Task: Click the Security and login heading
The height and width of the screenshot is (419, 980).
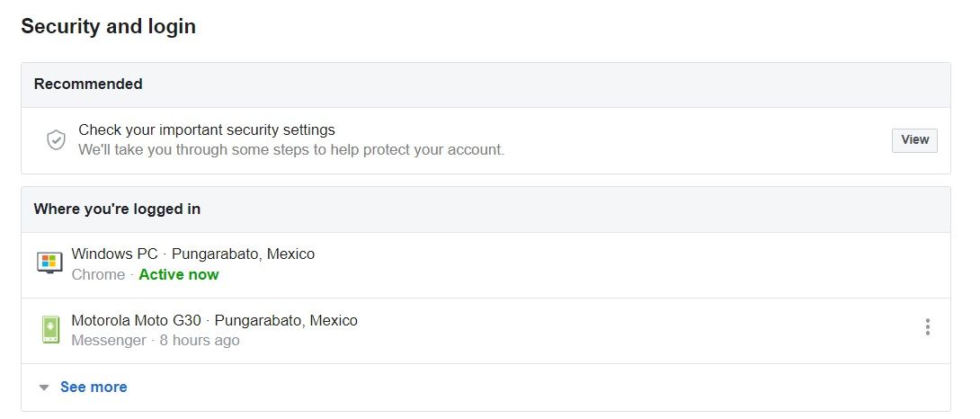Action: click(108, 26)
